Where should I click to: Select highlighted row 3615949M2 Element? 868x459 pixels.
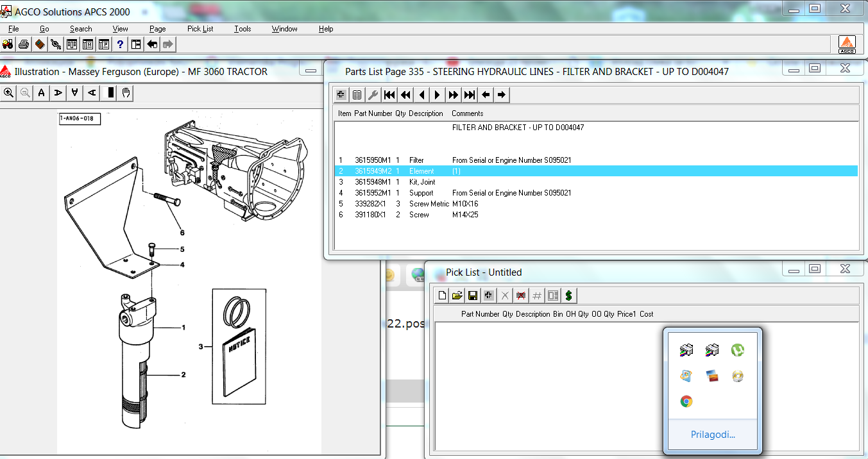pyautogui.click(x=597, y=171)
